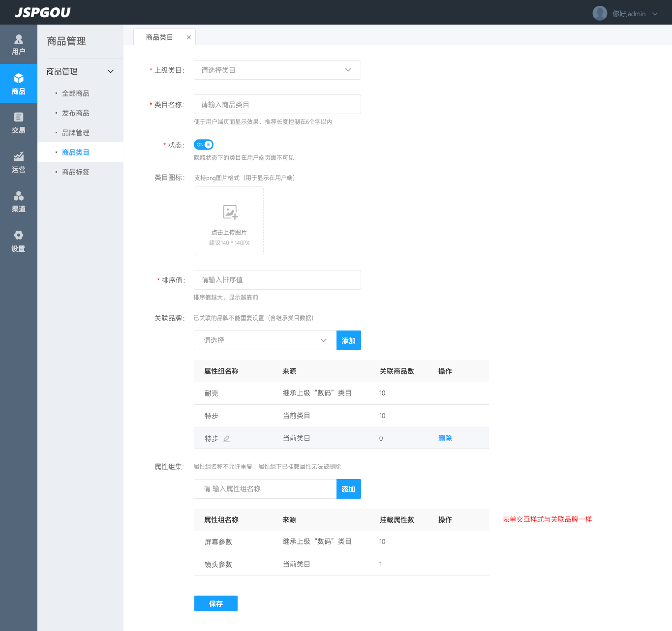This screenshot has width=672, height=631.
Task: Open the 用户 section in the sidebar
Action: 19,44
